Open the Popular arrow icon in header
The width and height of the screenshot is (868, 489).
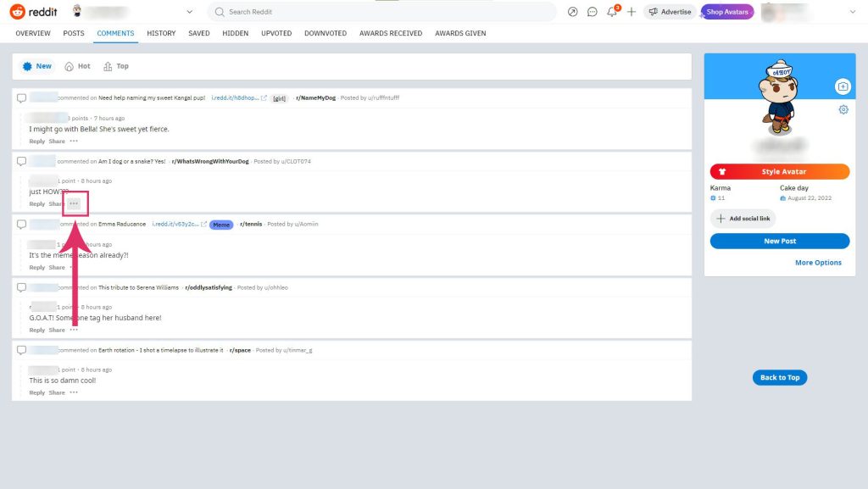click(572, 12)
